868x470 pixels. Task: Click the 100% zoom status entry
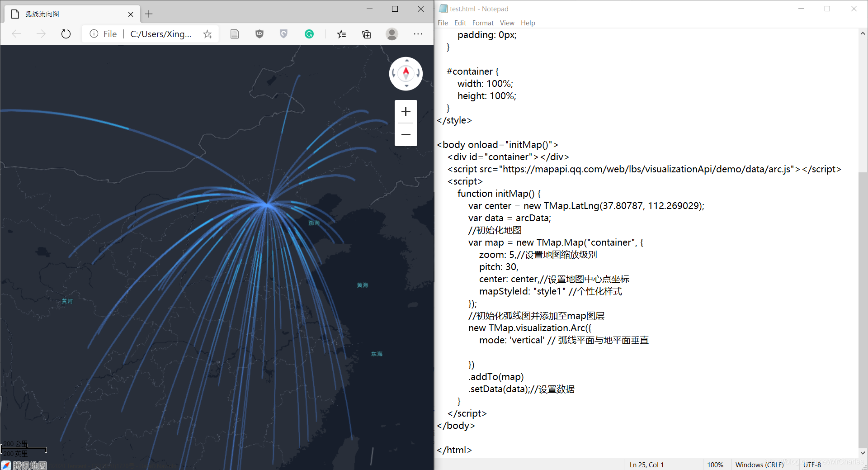coord(715,465)
